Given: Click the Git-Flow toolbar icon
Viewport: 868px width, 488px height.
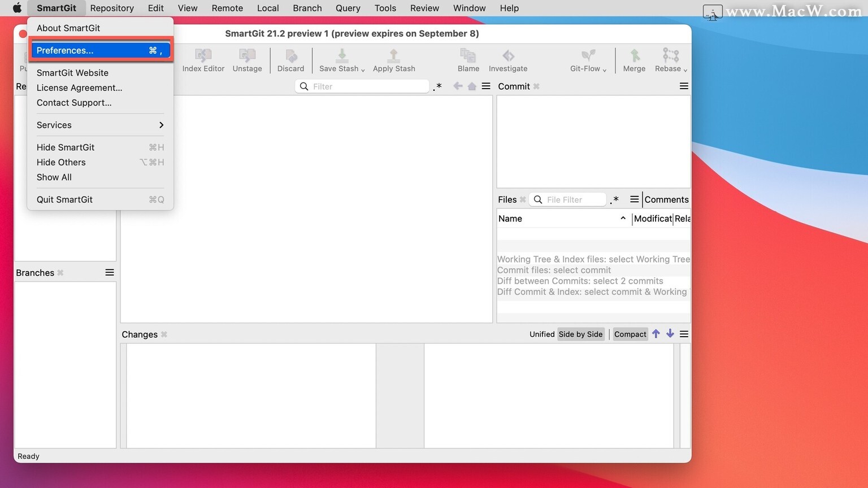Looking at the screenshot, I should (588, 55).
